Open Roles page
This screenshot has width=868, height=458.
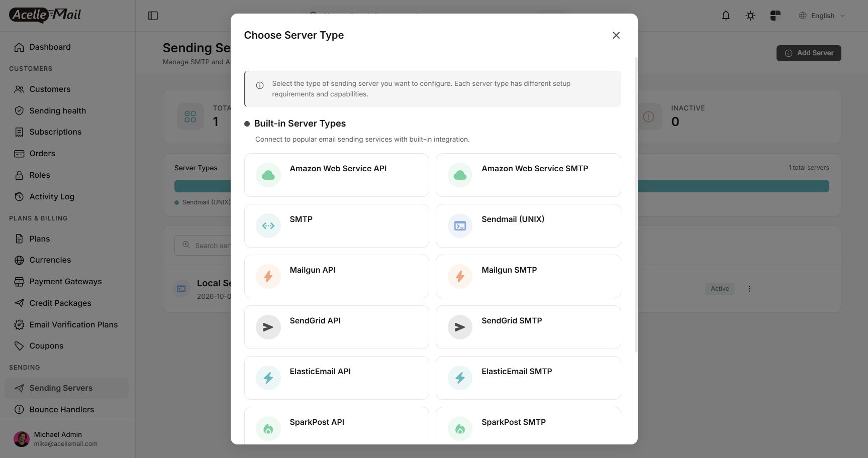67,175
